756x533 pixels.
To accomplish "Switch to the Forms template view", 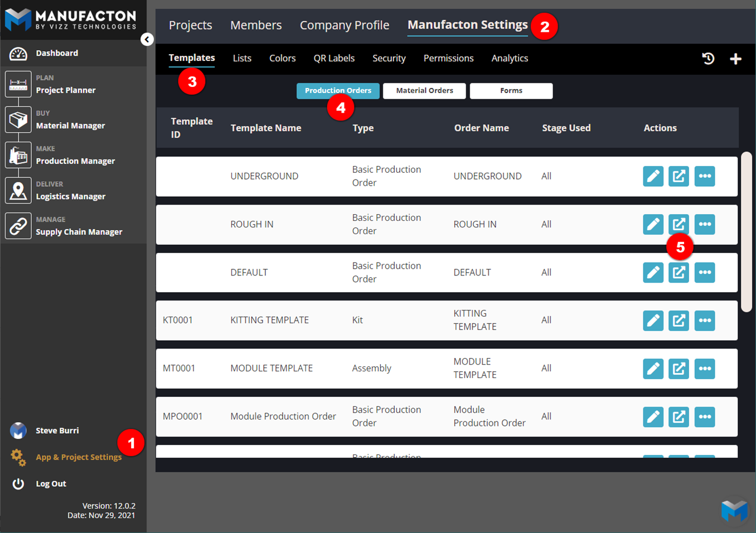I will pyautogui.click(x=511, y=91).
